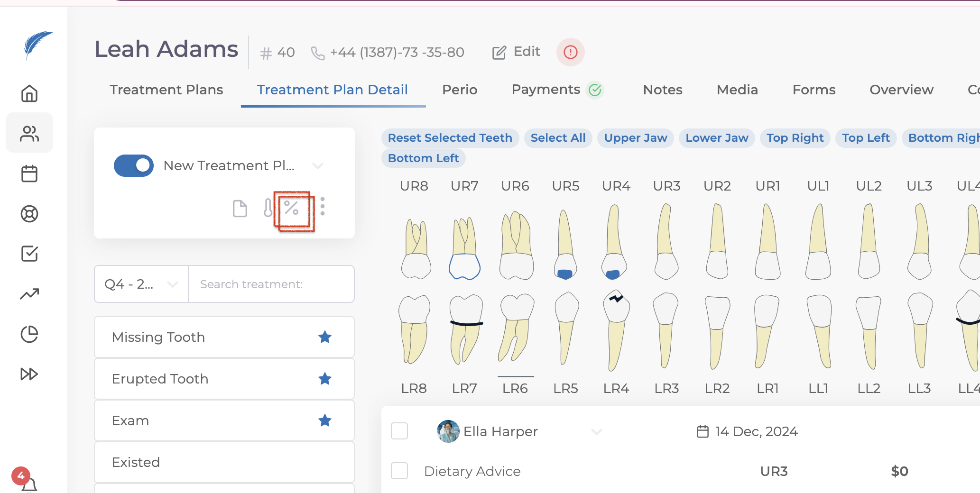Open the pie chart reports icon
Screen dimensions: 980x493
29,334
